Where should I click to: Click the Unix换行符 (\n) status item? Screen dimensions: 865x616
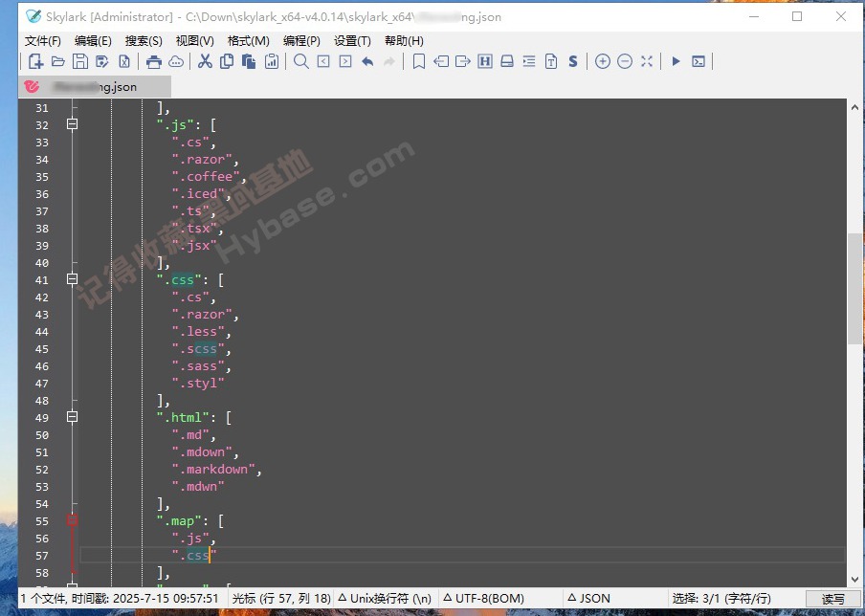point(385,599)
